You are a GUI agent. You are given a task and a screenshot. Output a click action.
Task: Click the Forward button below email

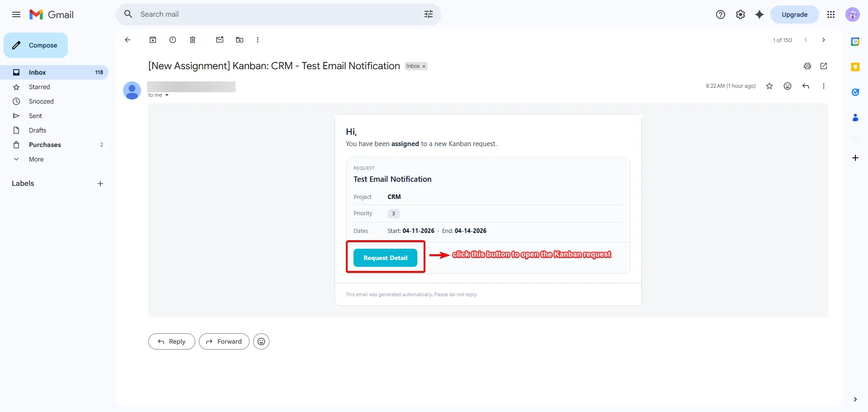[x=224, y=341]
